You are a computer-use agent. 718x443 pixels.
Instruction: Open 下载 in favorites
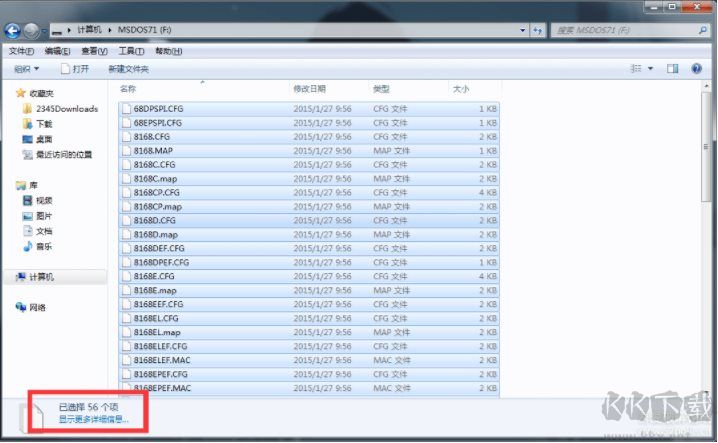pyautogui.click(x=38, y=124)
